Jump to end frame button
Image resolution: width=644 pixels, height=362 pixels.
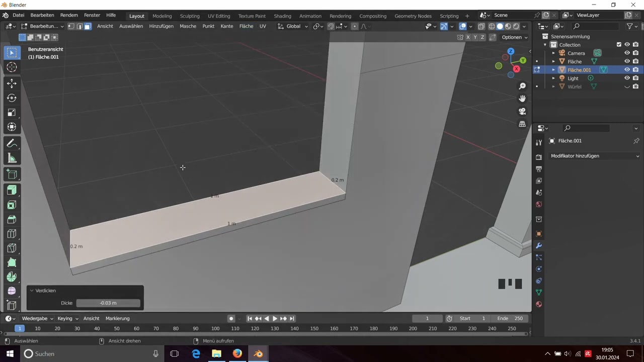pos(292,318)
